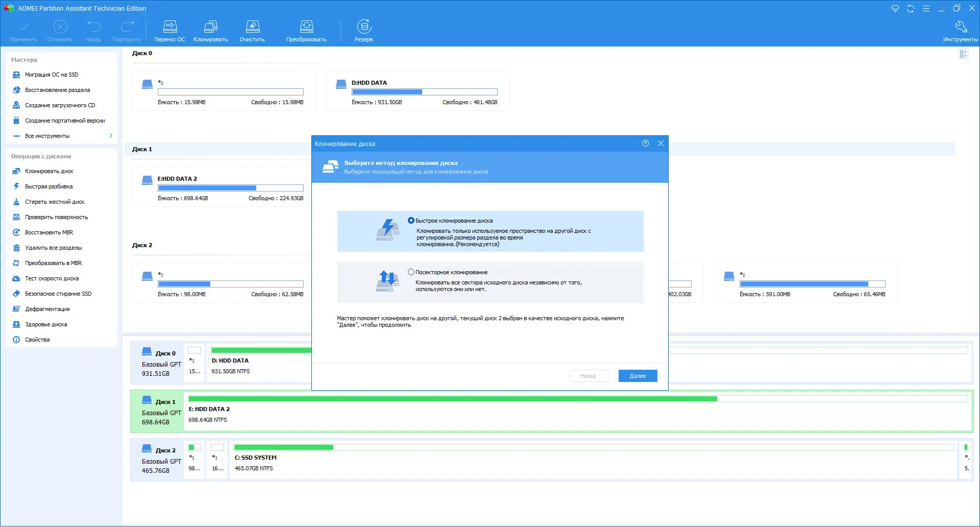Viewport: 980px width, 527px height.
Task: Open Создание загрузочного CD wizard
Action: (60, 105)
